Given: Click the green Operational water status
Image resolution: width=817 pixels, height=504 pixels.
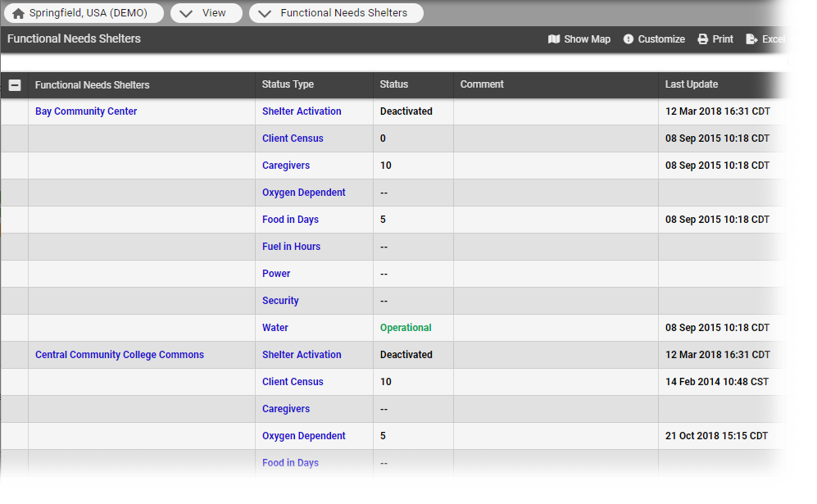Looking at the screenshot, I should pyautogui.click(x=405, y=327).
